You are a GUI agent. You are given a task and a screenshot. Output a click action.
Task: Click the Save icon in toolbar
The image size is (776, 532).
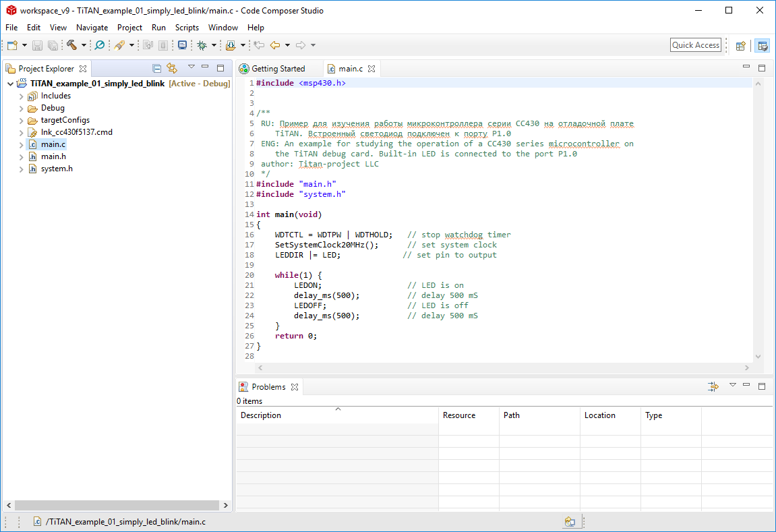pos(38,45)
